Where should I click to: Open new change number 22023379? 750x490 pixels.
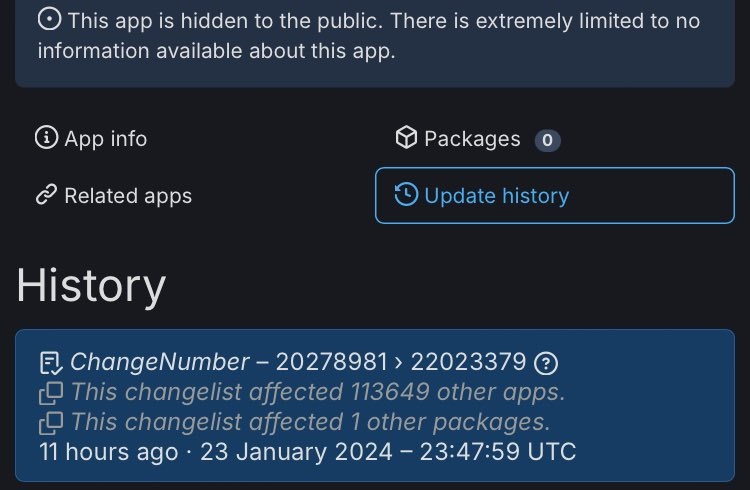466,362
